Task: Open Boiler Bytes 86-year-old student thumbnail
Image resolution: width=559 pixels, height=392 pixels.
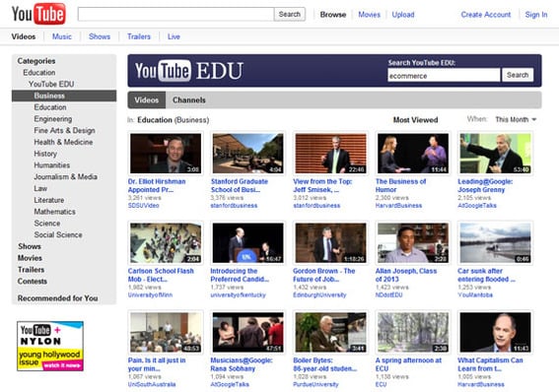Action: (x=330, y=332)
